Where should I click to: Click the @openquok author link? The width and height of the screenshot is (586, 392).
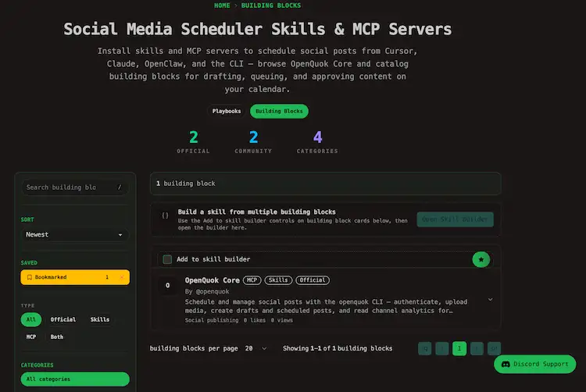point(213,291)
